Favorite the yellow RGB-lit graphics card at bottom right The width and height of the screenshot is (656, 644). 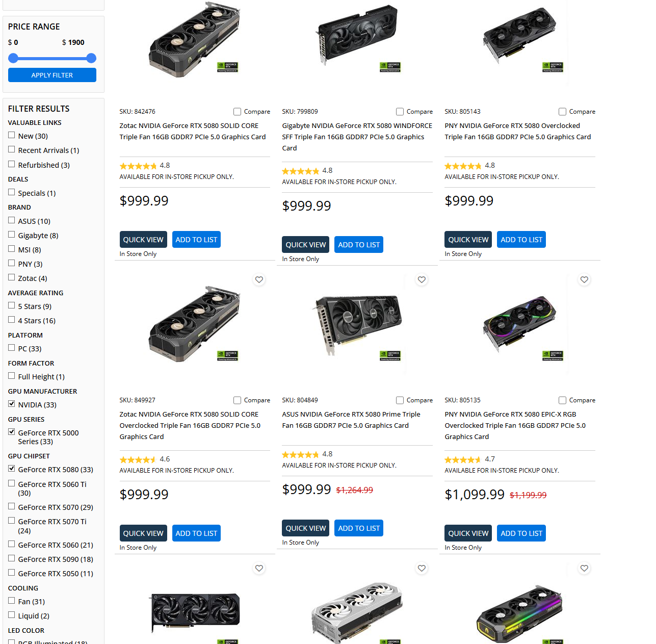coord(584,568)
